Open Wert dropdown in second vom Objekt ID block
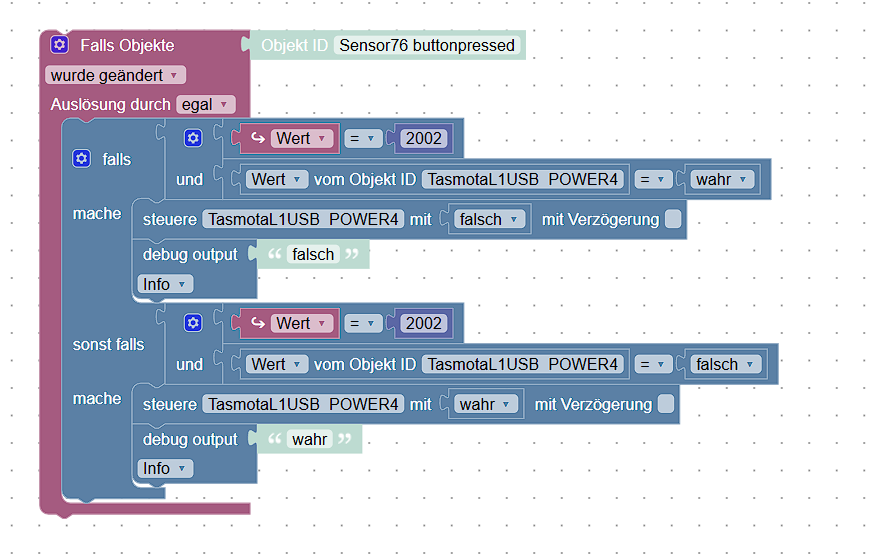Image resolution: width=887 pixels, height=555 pixels. 277,364
